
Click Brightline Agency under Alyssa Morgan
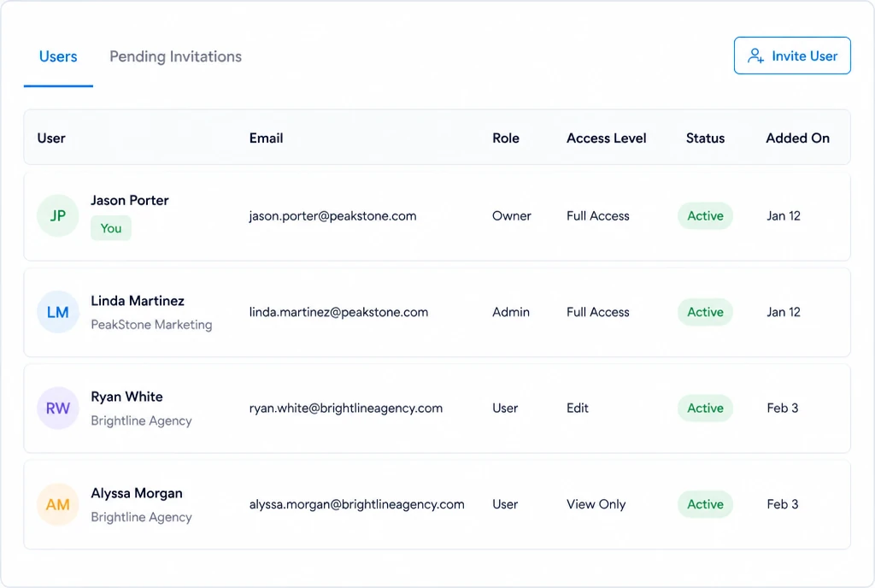pyautogui.click(x=141, y=517)
